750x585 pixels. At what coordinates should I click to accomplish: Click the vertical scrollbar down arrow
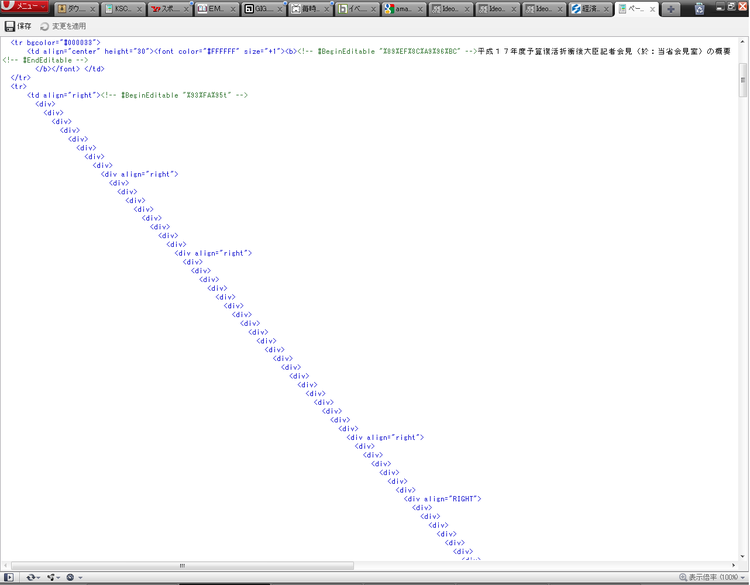[x=742, y=556]
